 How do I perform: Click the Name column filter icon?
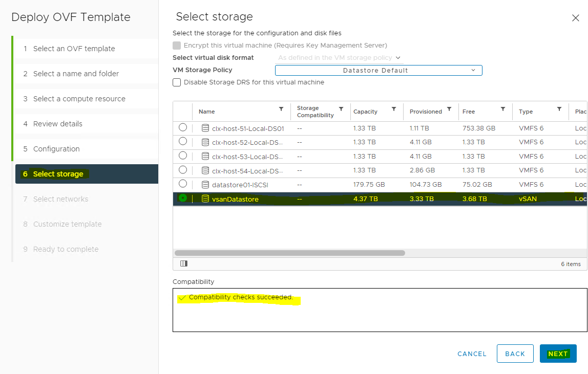click(281, 109)
